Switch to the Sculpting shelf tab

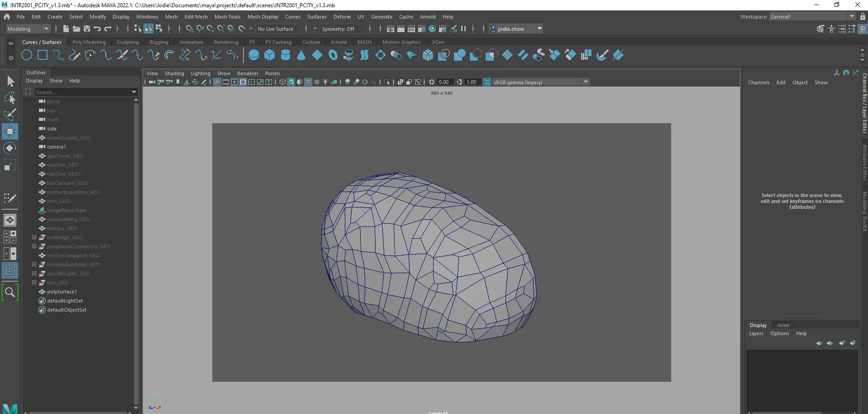click(x=128, y=42)
